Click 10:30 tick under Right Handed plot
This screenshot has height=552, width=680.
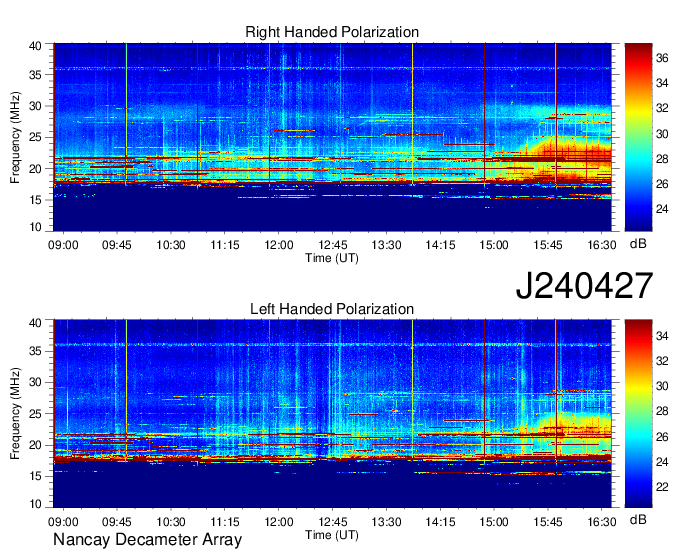[x=171, y=245]
